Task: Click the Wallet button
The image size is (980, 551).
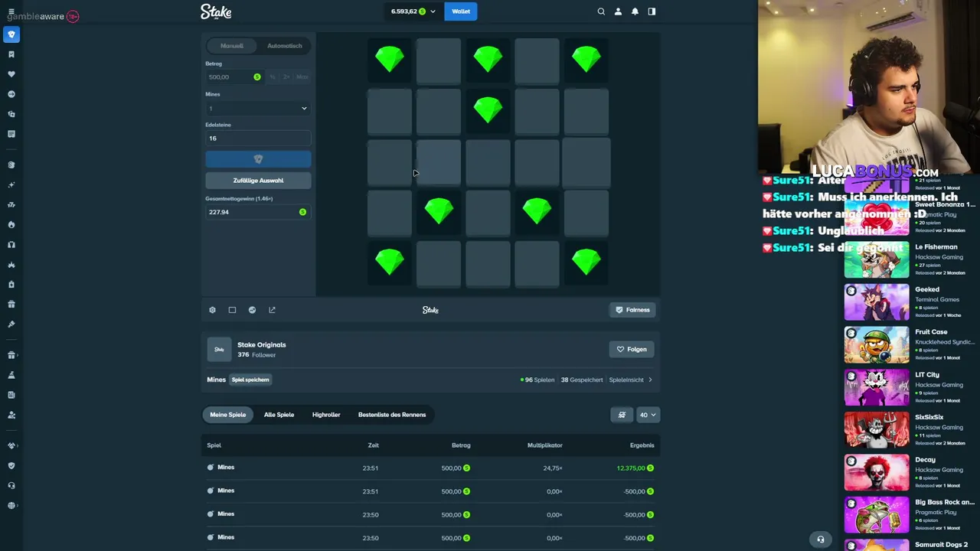Action: (x=461, y=11)
